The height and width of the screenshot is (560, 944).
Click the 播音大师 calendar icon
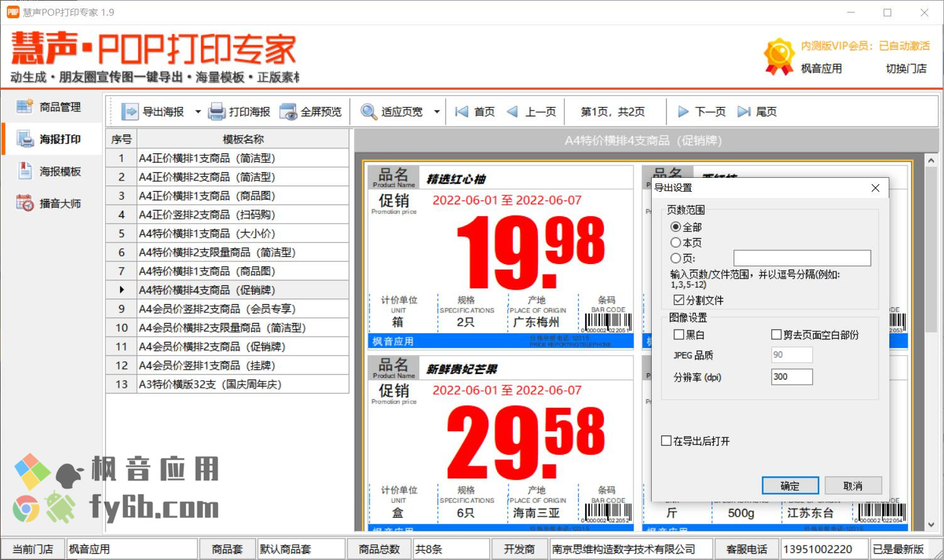25,203
